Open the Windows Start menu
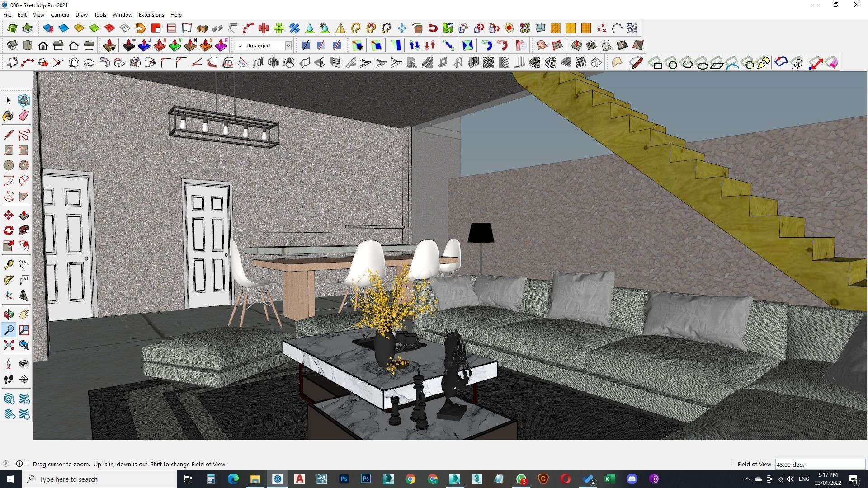Viewport: 868px width, 488px height. pyautogui.click(x=11, y=479)
